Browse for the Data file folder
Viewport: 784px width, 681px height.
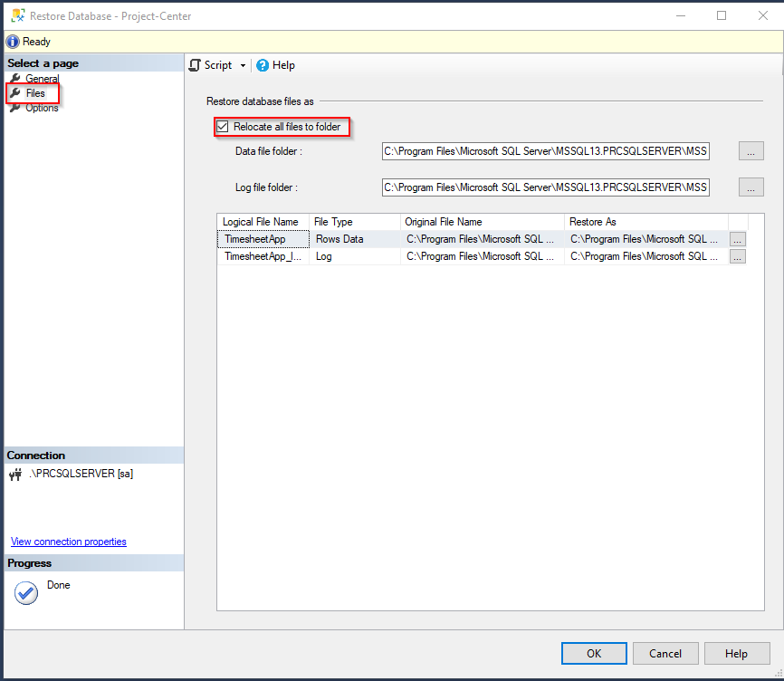751,152
